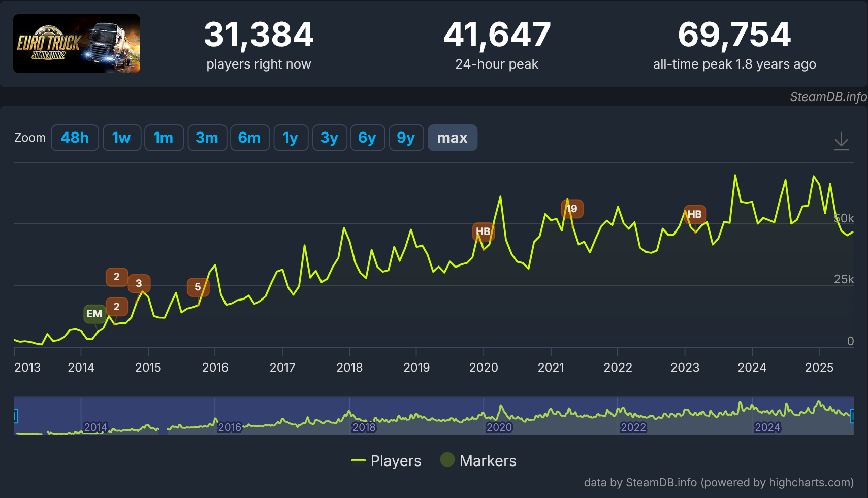Viewport: 868px width, 498px height.
Task: Click the SteamDB.info credit link
Action: coord(828,96)
